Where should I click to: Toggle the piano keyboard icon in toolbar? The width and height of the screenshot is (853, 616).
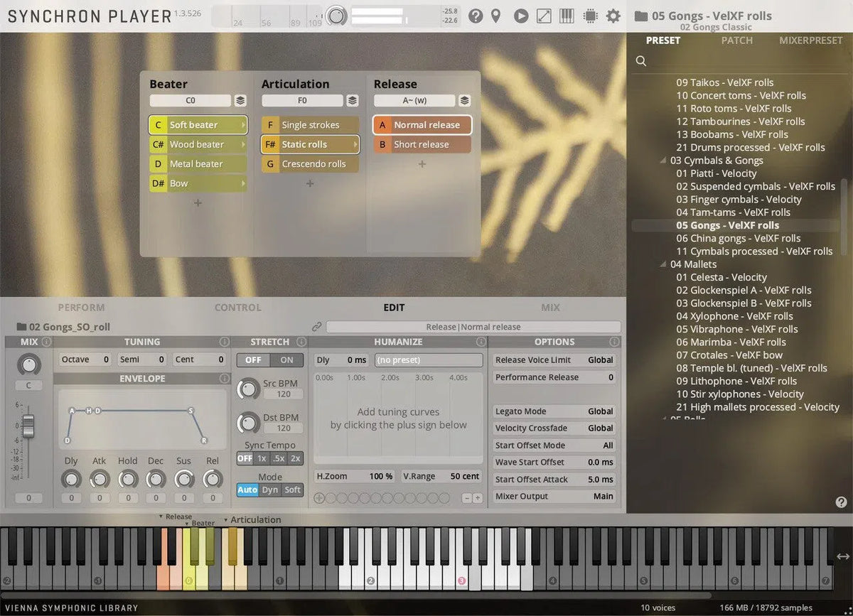point(567,16)
